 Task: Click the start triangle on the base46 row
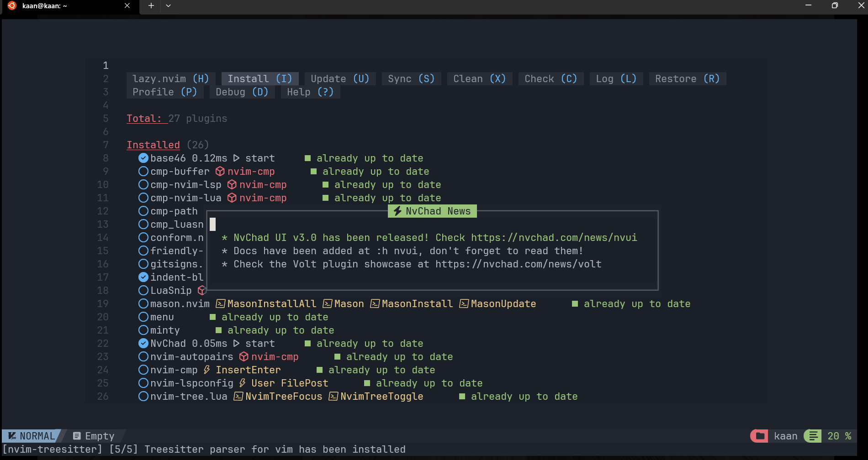click(236, 158)
